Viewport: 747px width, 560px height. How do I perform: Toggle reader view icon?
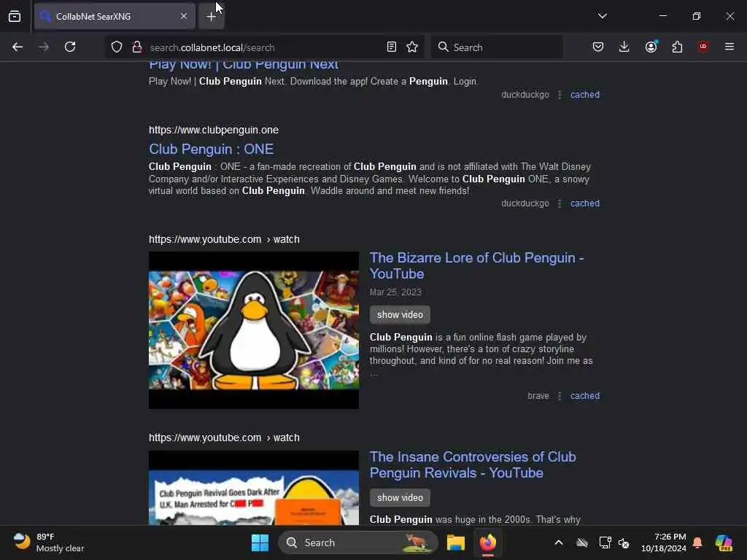click(x=392, y=47)
